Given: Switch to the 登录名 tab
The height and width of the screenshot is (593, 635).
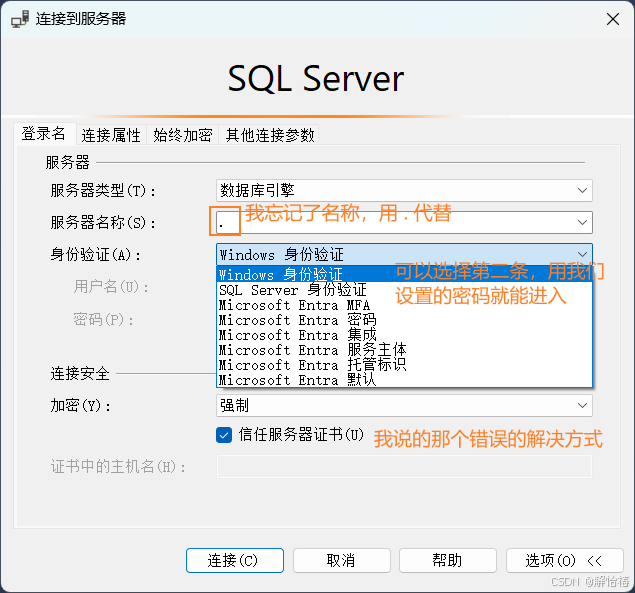Looking at the screenshot, I should click(x=44, y=134).
